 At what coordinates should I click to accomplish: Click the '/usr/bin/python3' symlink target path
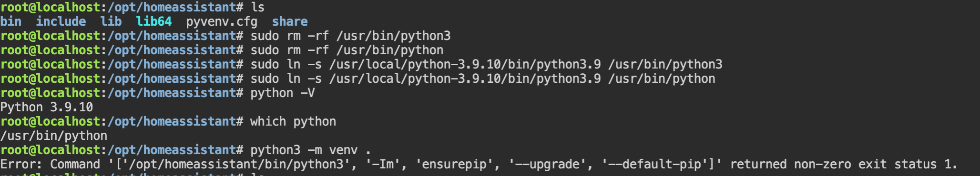[665, 65]
